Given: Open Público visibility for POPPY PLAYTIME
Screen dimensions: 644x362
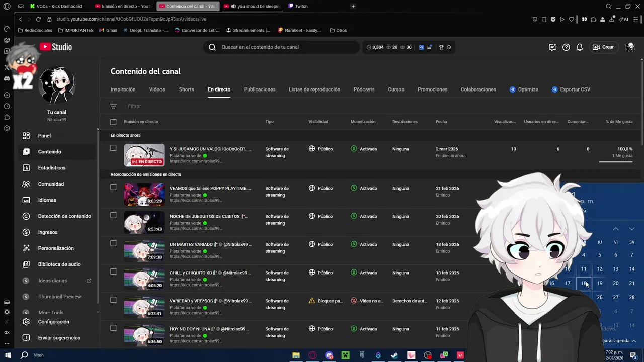Looking at the screenshot, I should (x=320, y=188).
